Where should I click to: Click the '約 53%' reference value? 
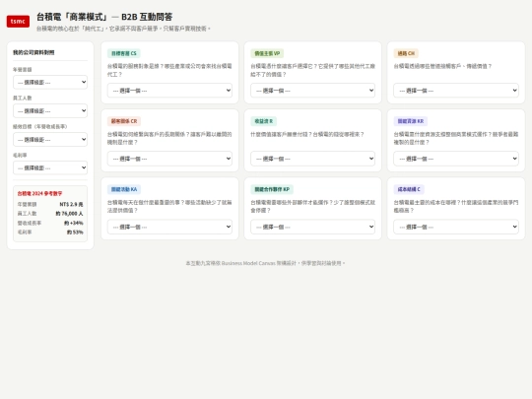click(75, 233)
